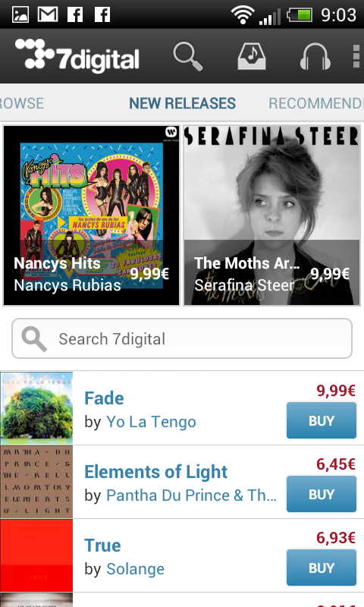Open Serafina Steer featured album tile

(271, 215)
